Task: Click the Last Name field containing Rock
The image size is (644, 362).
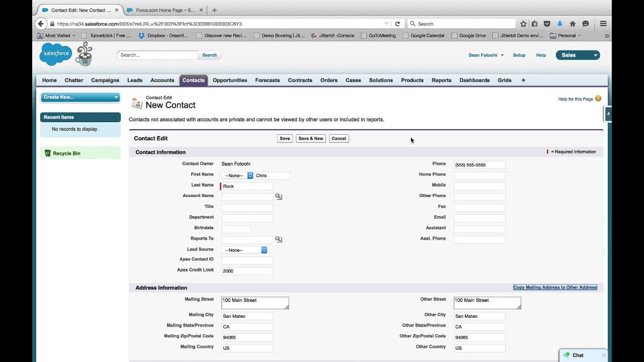Action: [x=247, y=186]
